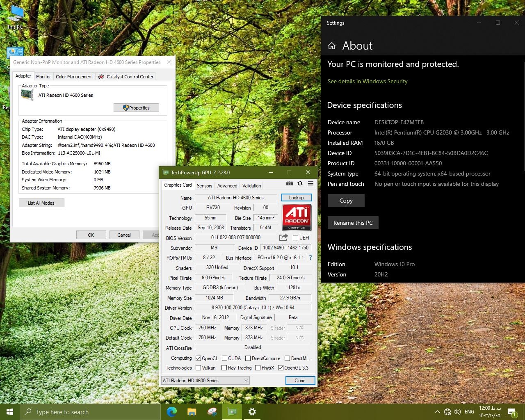The width and height of the screenshot is (525, 420).
Task: Open the GPU-Z hamburger menu
Action: [310, 184]
